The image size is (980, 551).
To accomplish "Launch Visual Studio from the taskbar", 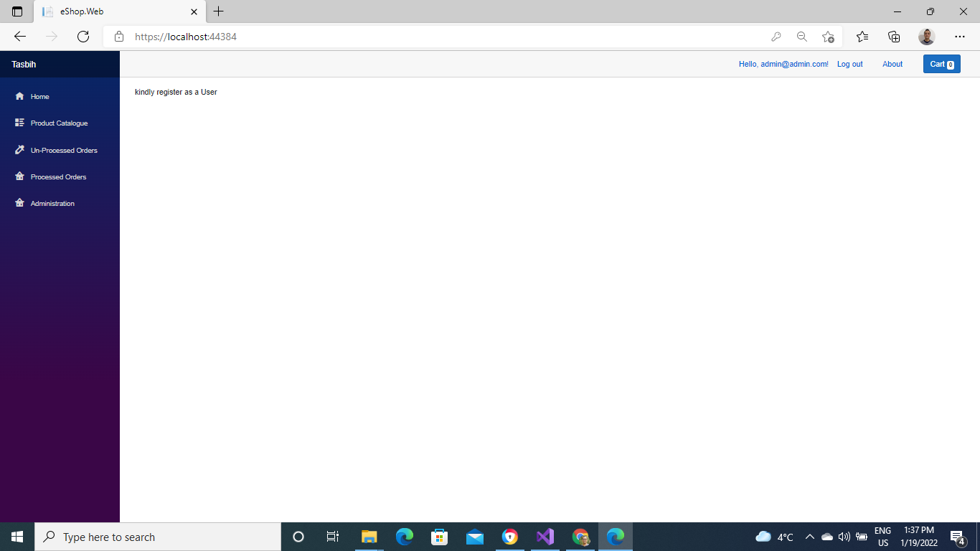I will [545, 537].
